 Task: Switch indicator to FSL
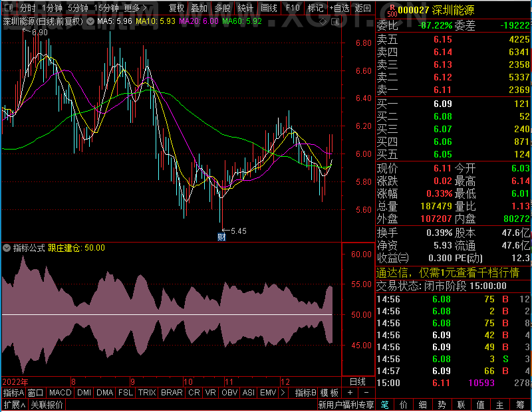coord(126,393)
